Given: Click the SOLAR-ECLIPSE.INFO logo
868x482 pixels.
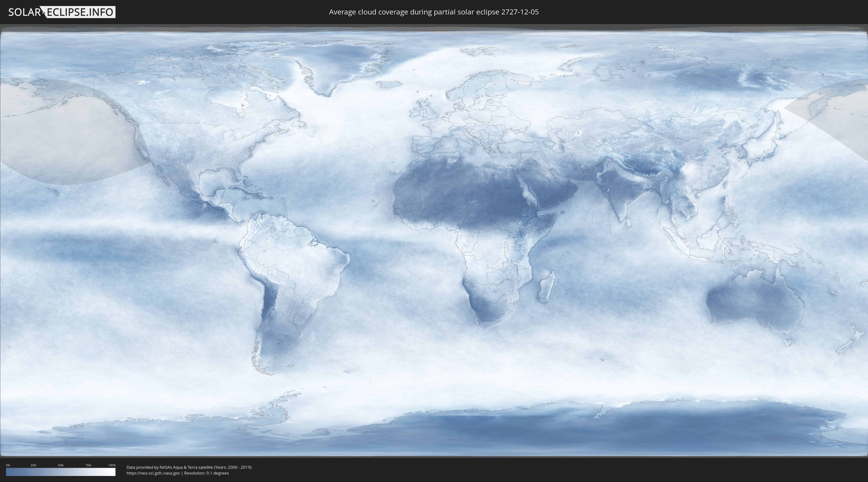Looking at the screenshot, I should coord(62,12).
